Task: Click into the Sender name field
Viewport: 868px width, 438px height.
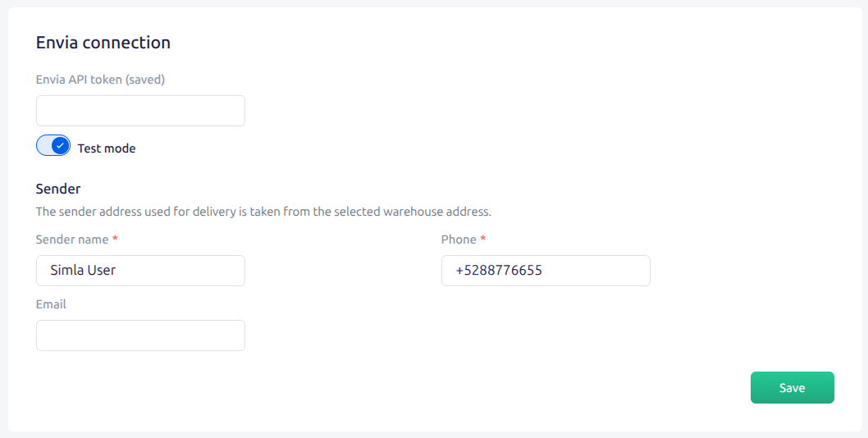Action: [x=140, y=271]
